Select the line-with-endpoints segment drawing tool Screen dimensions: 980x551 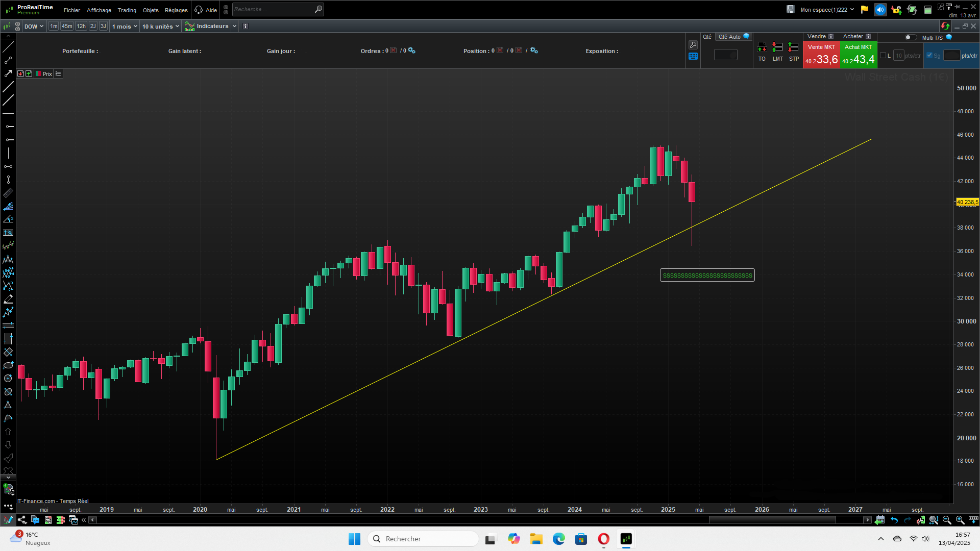pos(8,60)
